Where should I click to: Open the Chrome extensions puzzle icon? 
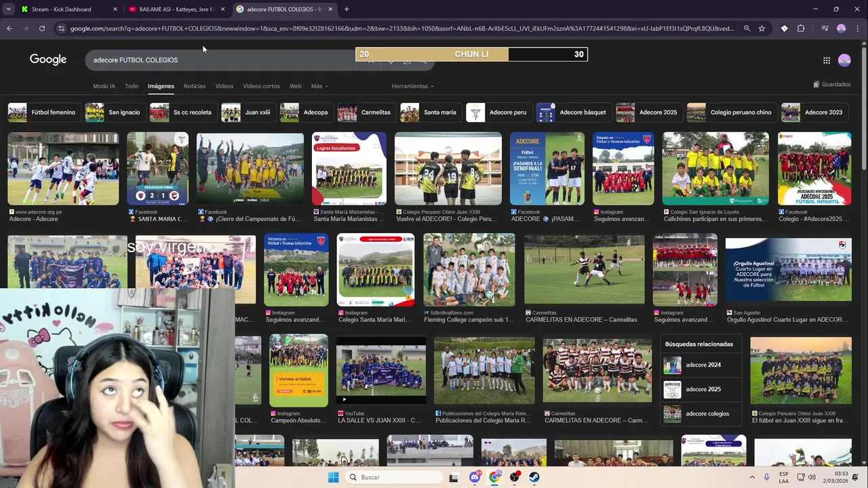pyautogui.click(x=801, y=28)
